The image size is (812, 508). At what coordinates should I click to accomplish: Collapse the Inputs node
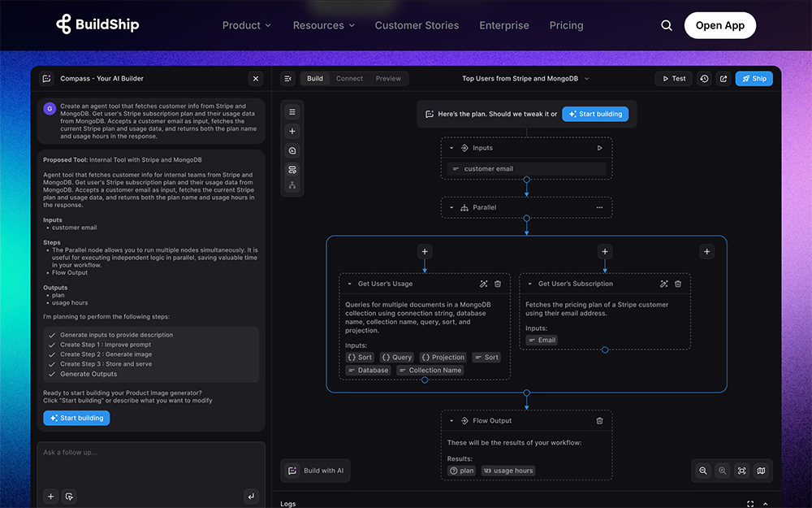(x=451, y=148)
